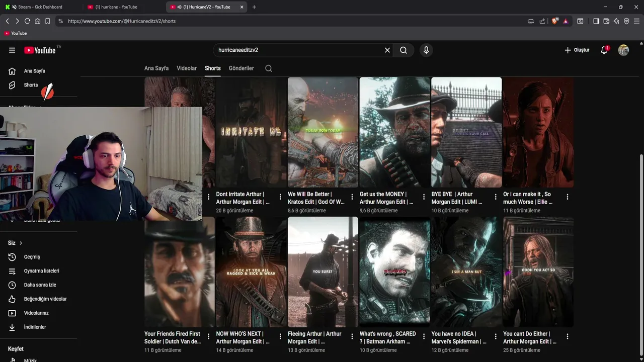Viewport: 644px width, 362px height.
Task: Open Your Friends Fired First short title
Action: tap(173, 338)
